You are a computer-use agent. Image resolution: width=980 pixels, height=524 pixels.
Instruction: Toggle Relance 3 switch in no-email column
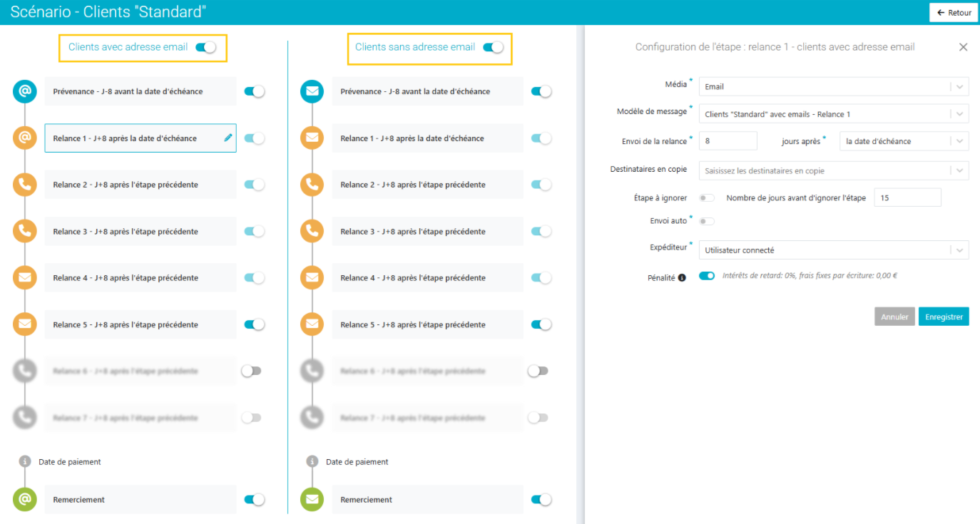(541, 232)
